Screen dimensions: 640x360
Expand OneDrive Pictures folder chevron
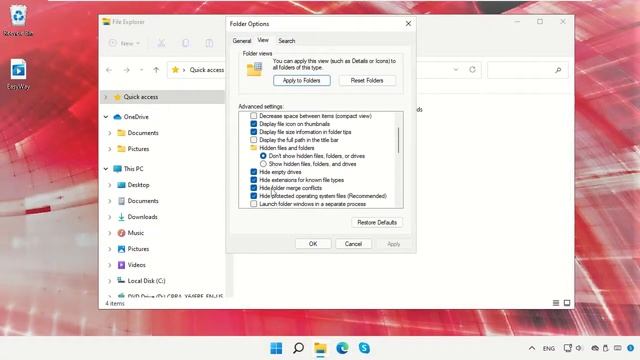109,149
